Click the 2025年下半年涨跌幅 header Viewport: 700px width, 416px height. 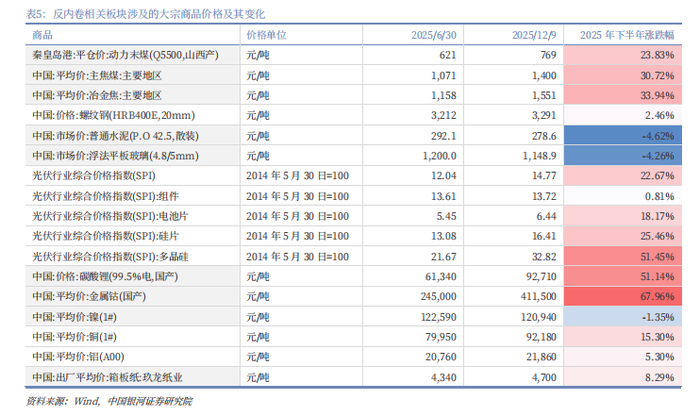pyautogui.click(x=627, y=35)
